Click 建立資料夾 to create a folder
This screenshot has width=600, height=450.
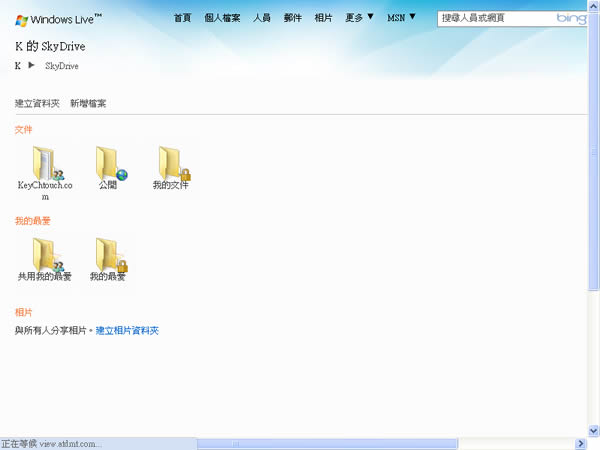pos(37,103)
